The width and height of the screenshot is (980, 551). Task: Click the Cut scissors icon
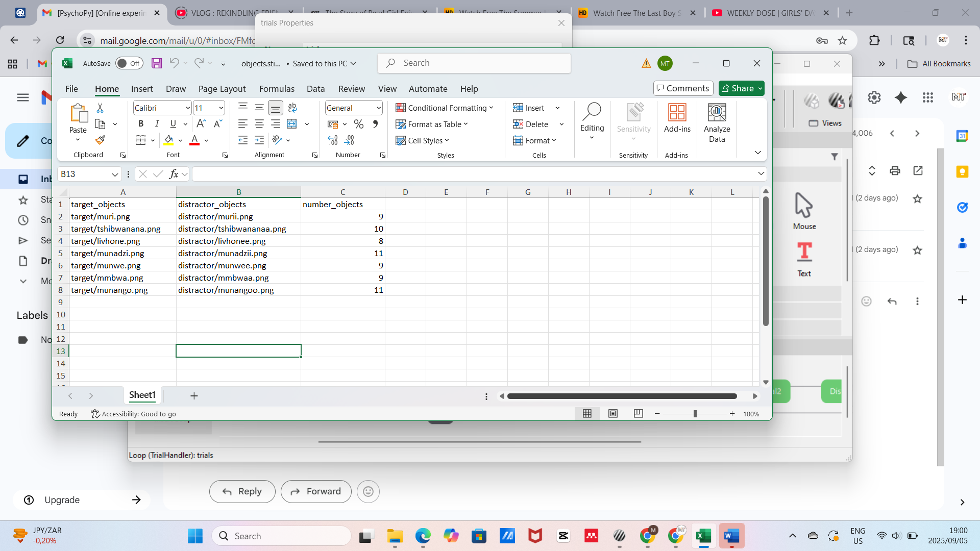point(100,108)
